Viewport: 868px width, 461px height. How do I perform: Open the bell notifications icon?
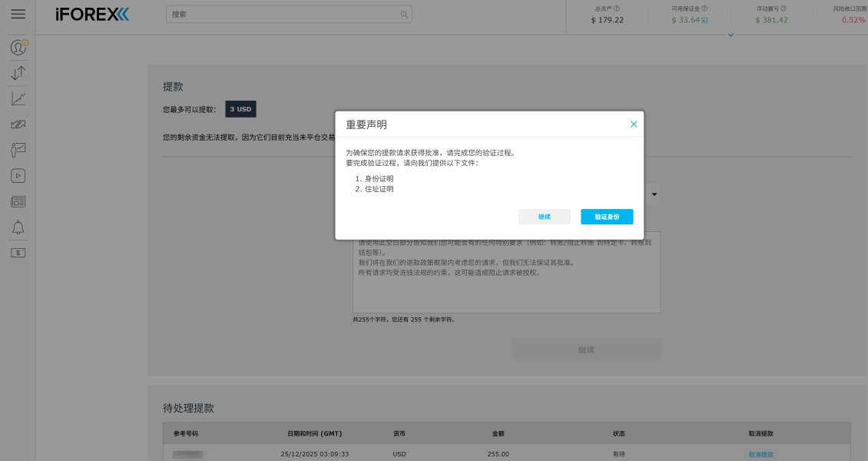[x=18, y=227]
